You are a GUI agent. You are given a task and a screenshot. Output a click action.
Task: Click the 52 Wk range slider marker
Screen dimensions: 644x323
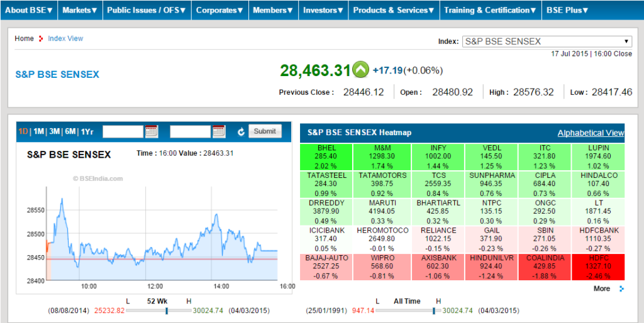tap(167, 311)
